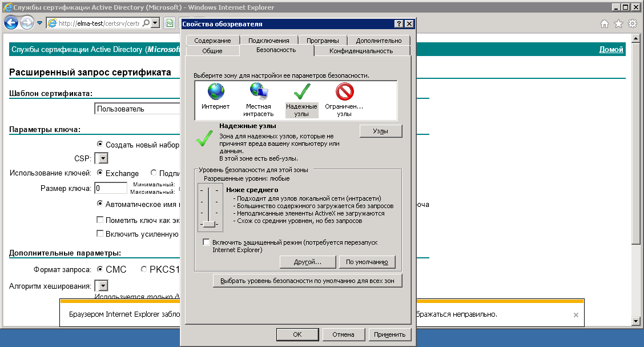Select the restricted sites zone icon
Viewport: 644px width, 347px height.
[x=344, y=92]
